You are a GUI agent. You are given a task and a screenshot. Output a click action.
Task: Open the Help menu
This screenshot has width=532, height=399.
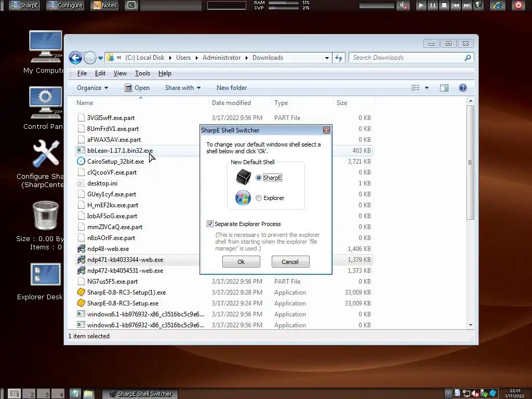165,73
